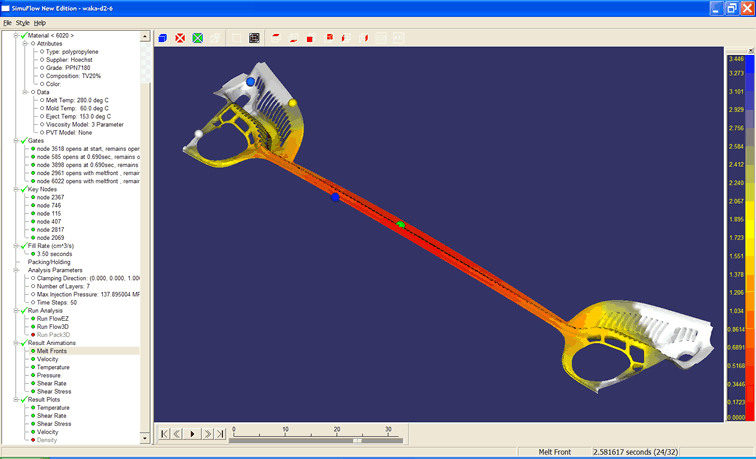The image size is (756, 459).
Task: Click the green crossed box toolbar icon
Action: [197, 38]
